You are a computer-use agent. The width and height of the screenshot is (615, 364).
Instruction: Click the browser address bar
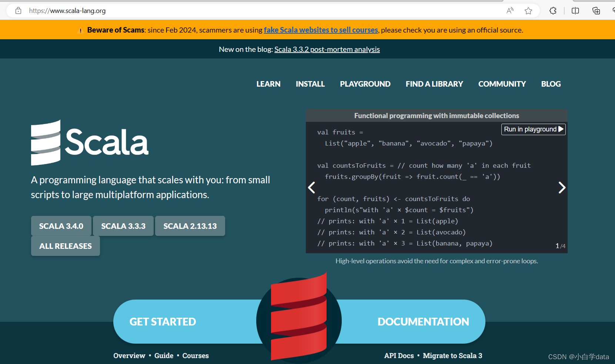[259, 11]
